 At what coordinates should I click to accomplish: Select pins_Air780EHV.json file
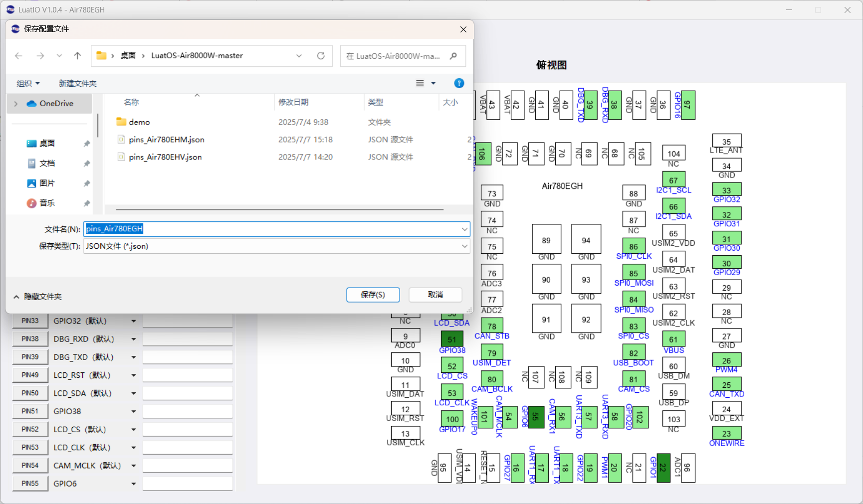pyautogui.click(x=165, y=157)
